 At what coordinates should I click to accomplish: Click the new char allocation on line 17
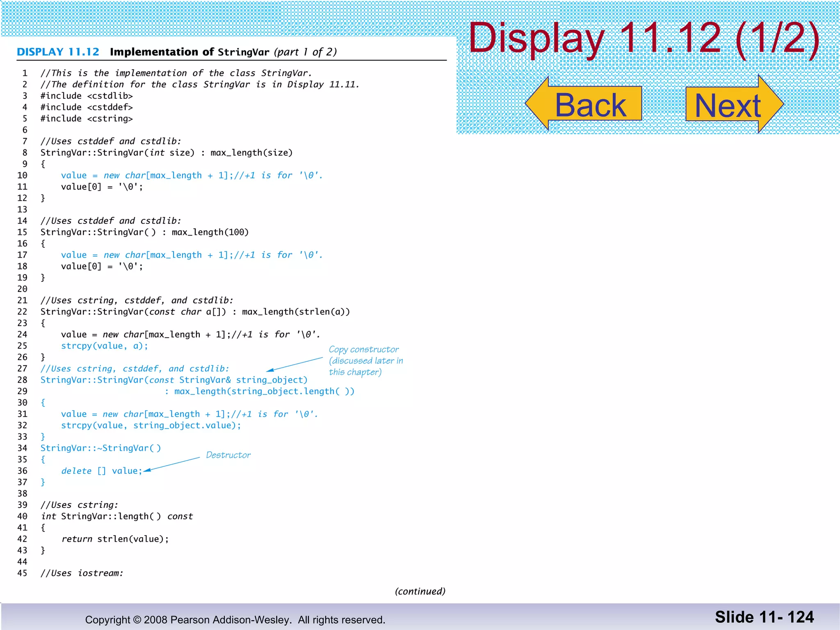click(192, 255)
